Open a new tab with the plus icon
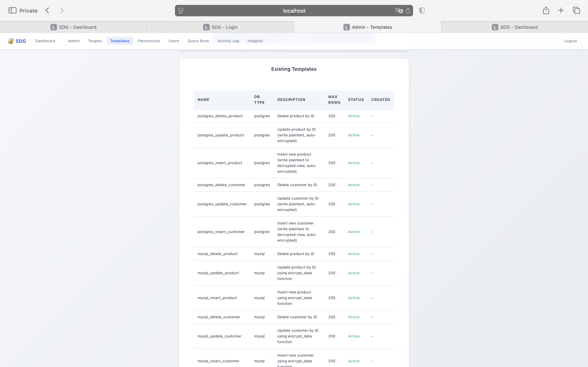Image resolution: width=588 pixels, height=367 pixels. point(561,10)
